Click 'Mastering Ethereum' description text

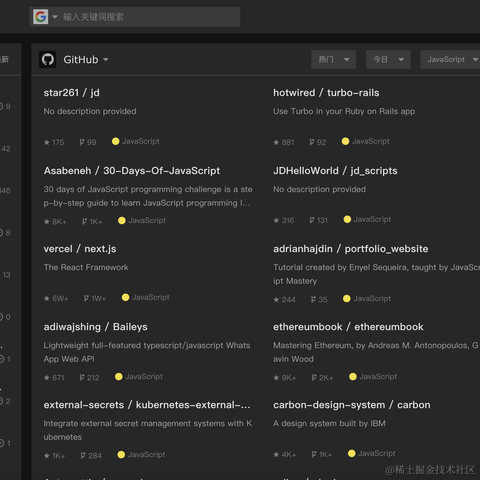[x=376, y=352]
